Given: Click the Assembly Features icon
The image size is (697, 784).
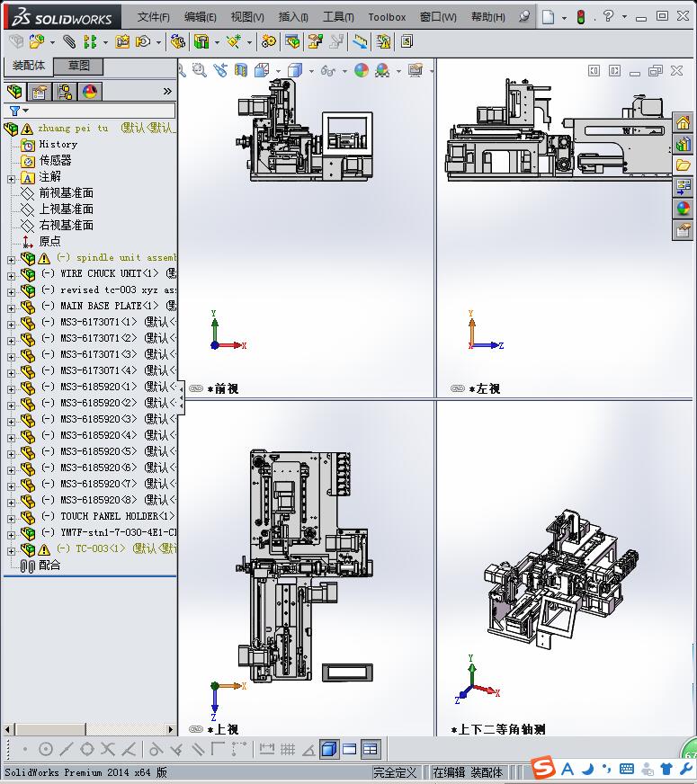Looking at the screenshot, I should pos(201,41).
